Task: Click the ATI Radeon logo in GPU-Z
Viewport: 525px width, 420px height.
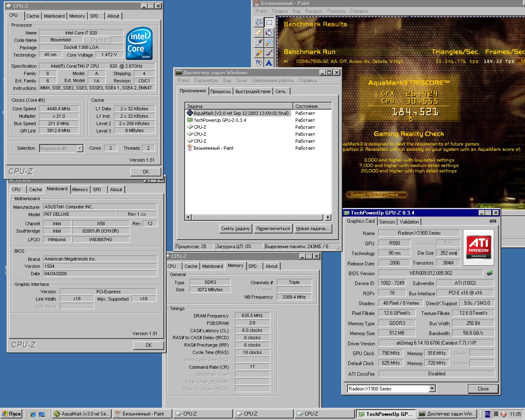Action: point(479,247)
